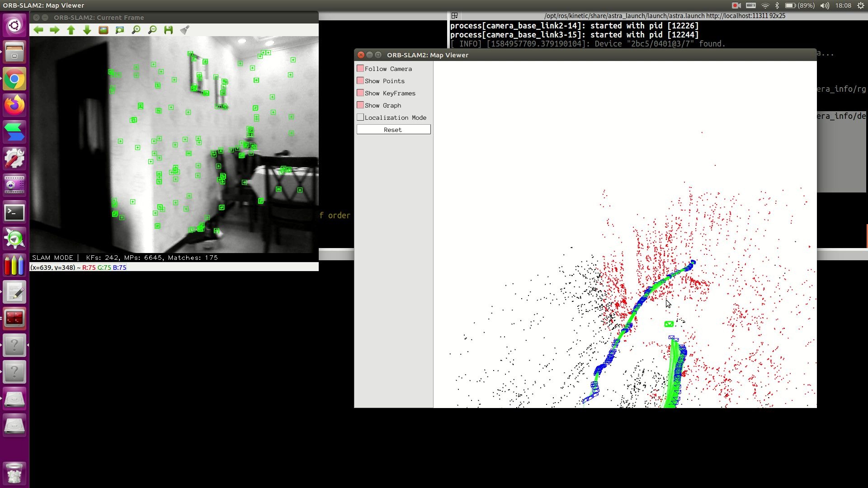This screenshot has height=488, width=868.
Task: Click the red recording indicator in top panel
Action: [736, 5]
